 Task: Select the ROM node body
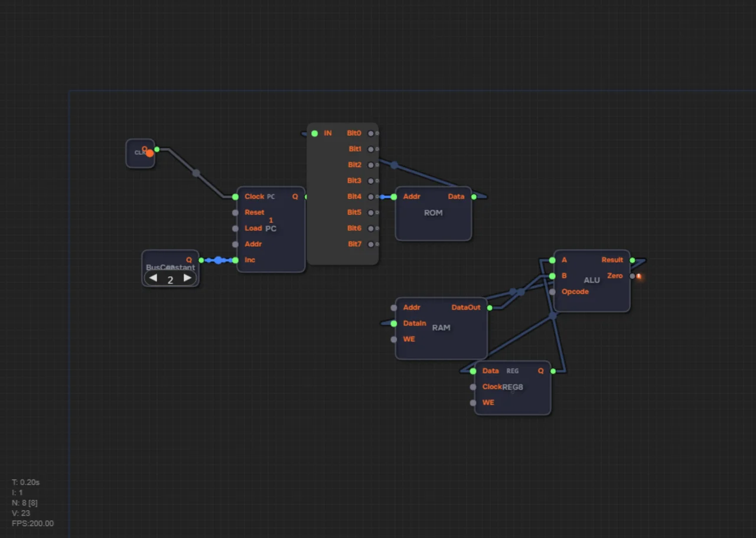tap(434, 213)
